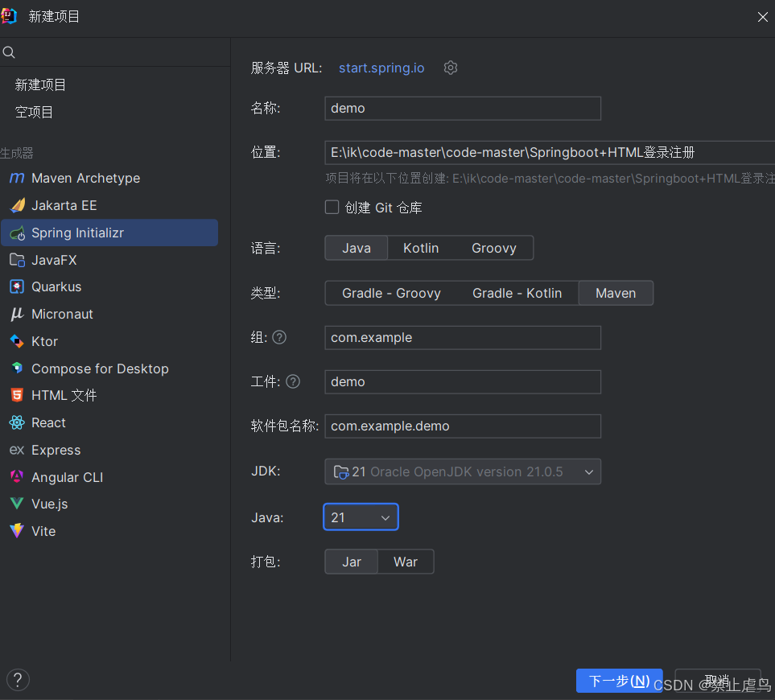Screen dimensions: 775x700
Task: Select War packaging instead of Jar
Action: 406,562
